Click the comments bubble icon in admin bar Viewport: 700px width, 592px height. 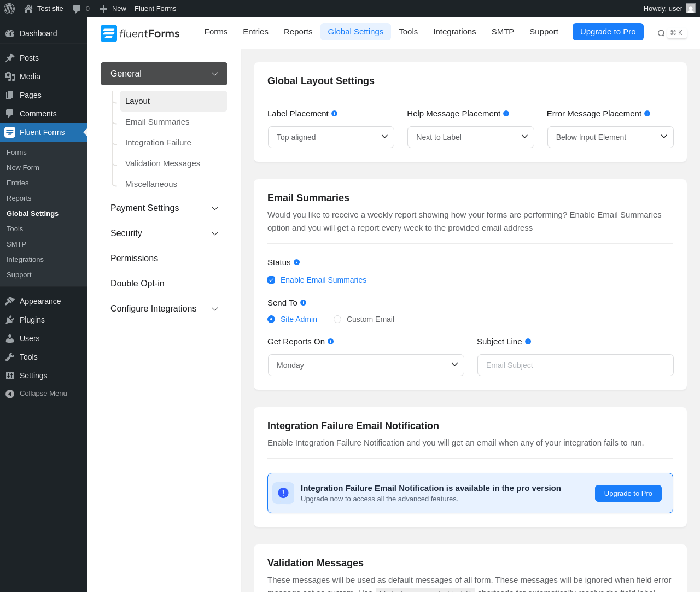77,9
